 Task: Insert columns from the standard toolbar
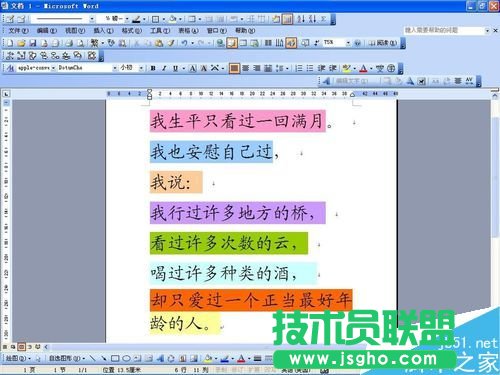268,43
